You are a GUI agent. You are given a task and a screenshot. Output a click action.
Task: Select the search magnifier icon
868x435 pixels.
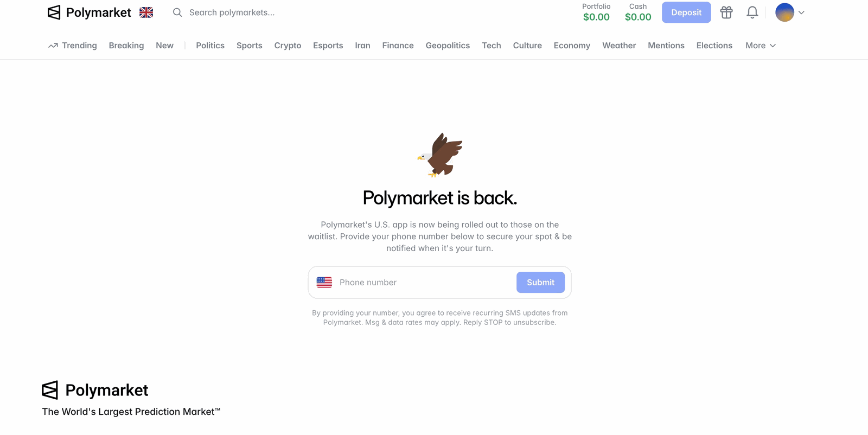177,12
